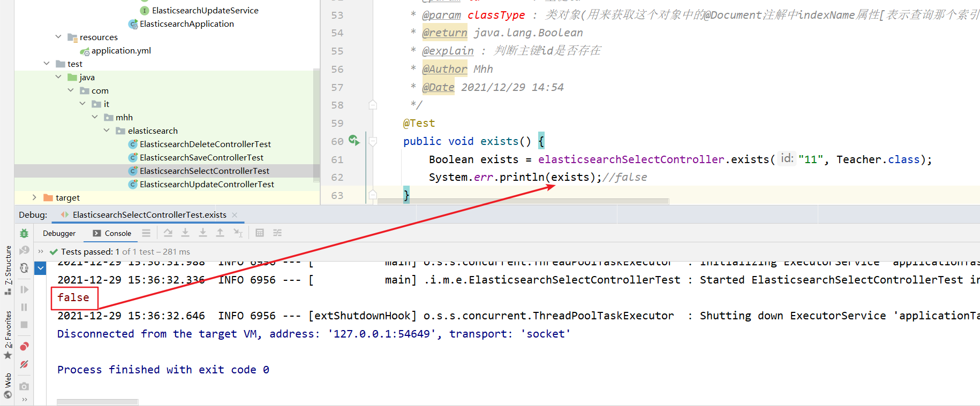Click the console horizontal scrollbar
This screenshot has height=406, width=980.
pyautogui.click(x=97, y=402)
